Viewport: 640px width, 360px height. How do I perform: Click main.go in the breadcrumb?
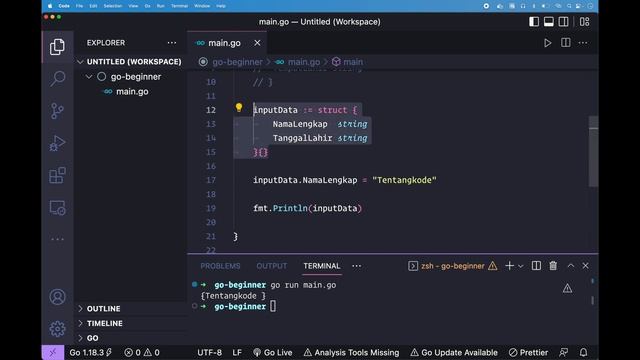304,62
